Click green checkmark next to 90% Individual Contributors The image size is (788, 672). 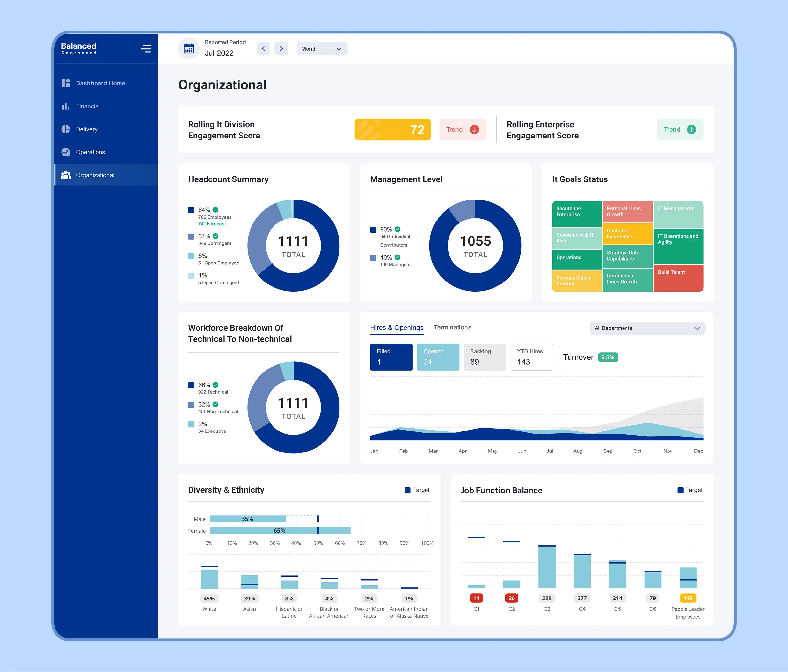397,229
